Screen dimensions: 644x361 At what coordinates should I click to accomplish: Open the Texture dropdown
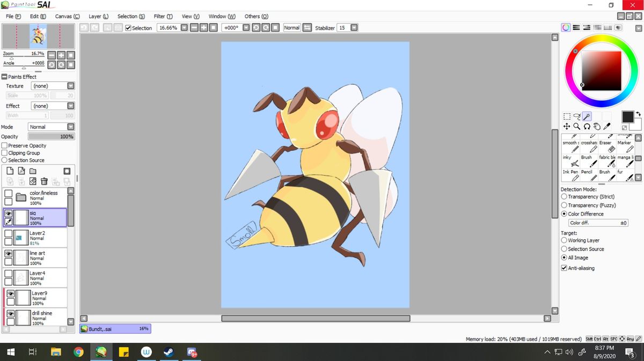(71, 86)
